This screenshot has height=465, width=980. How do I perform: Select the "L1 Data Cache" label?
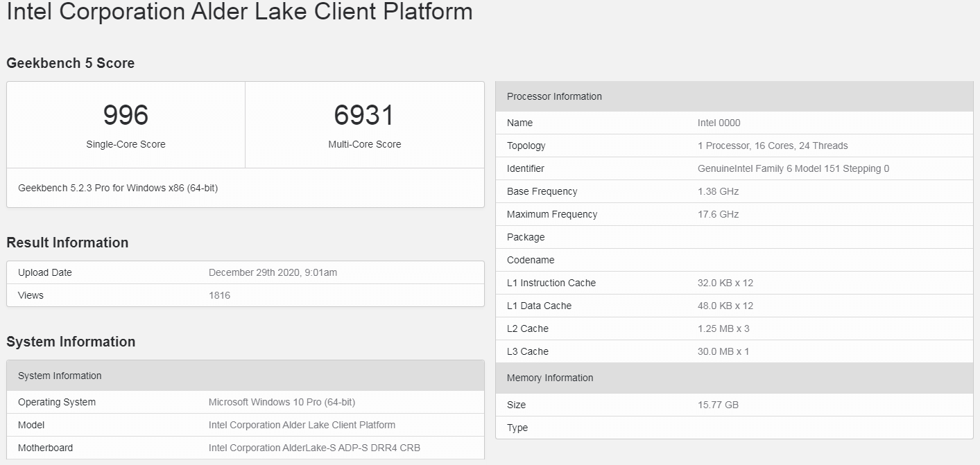tap(540, 306)
